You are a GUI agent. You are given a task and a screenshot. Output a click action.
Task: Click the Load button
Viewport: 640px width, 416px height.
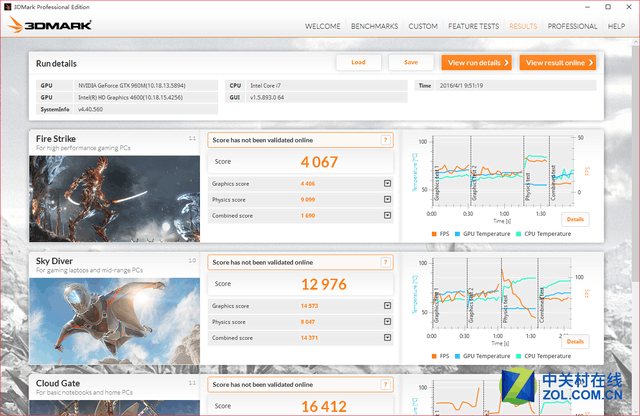pos(358,62)
